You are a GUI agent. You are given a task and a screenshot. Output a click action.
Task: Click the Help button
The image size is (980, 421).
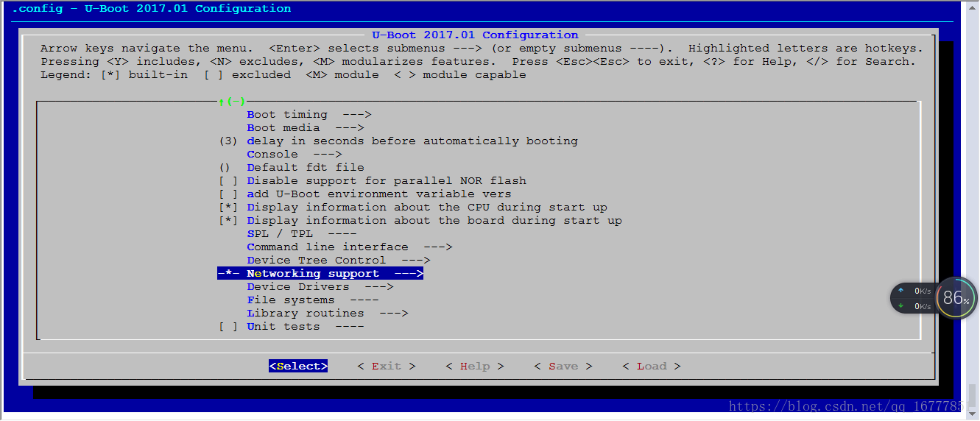pos(475,366)
